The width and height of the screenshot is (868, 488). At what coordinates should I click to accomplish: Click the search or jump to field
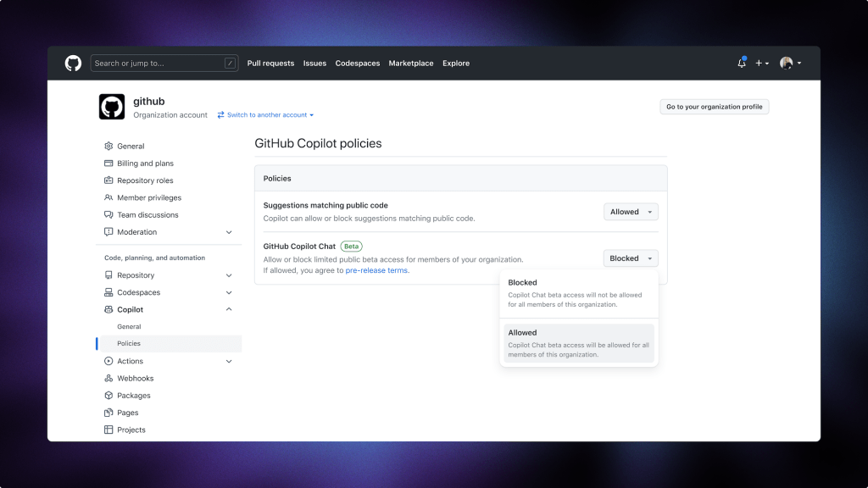coord(164,63)
